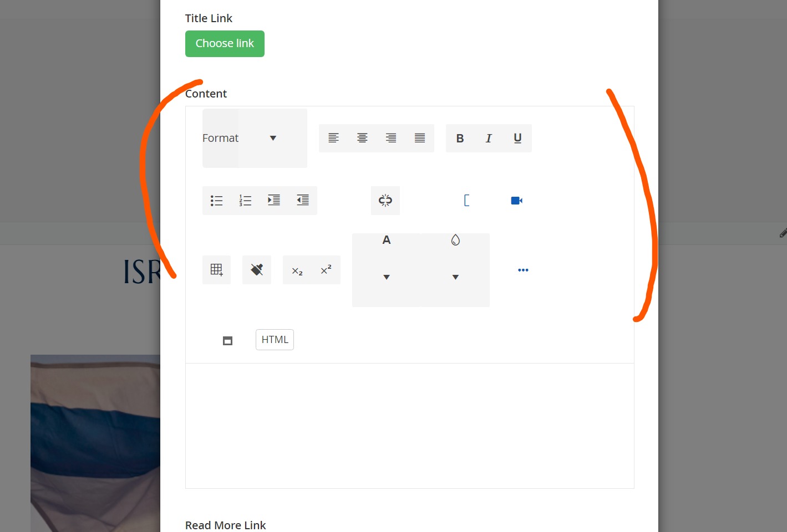
Task: Click the "Title Link" label
Action: click(x=209, y=18)
